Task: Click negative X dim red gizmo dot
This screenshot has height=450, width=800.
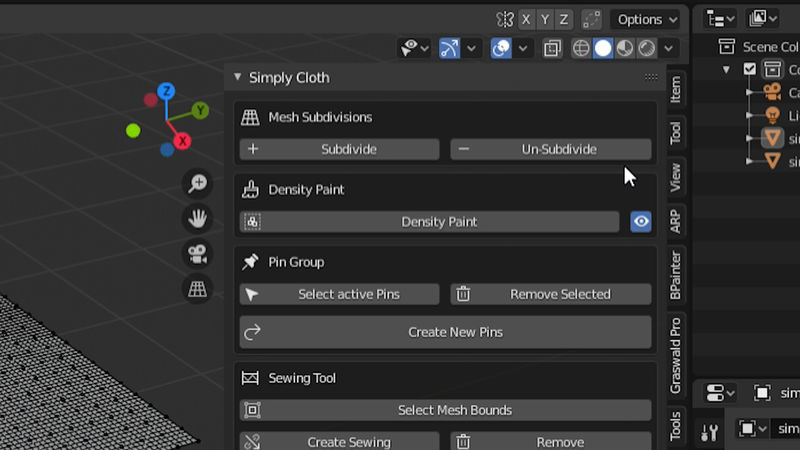Action: click(x=151, y=99)
